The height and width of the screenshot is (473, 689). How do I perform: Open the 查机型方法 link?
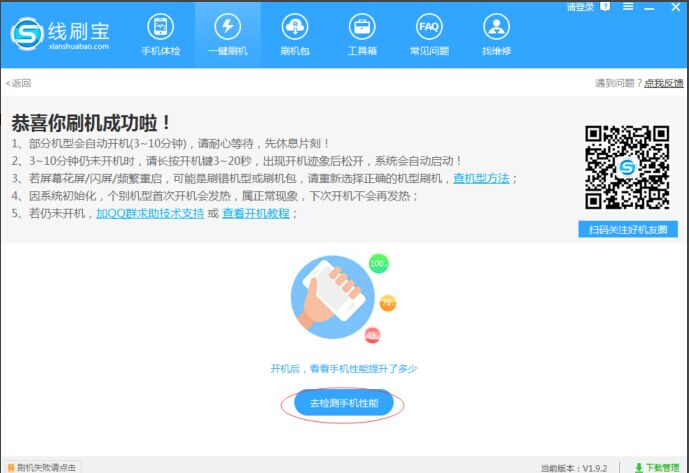(x=481, y=178)
